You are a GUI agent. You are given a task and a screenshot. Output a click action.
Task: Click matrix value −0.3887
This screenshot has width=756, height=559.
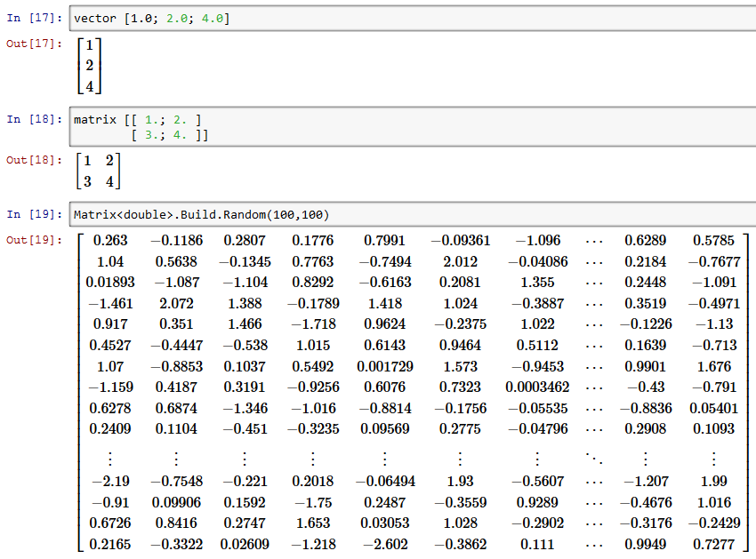(537, 304)
